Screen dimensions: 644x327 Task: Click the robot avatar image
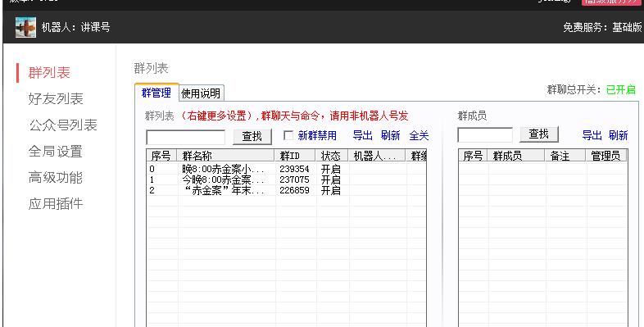(x=25, y=28)
